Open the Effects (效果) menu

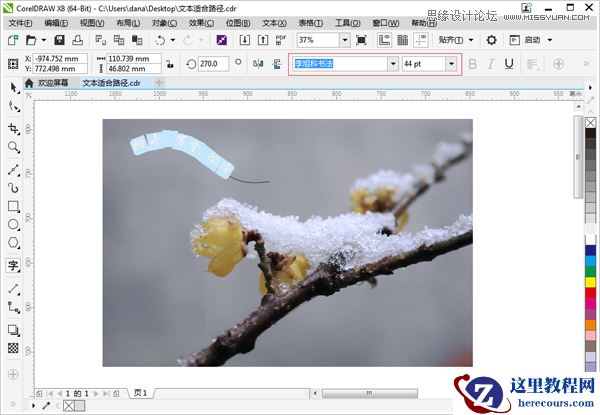(202, 23)
